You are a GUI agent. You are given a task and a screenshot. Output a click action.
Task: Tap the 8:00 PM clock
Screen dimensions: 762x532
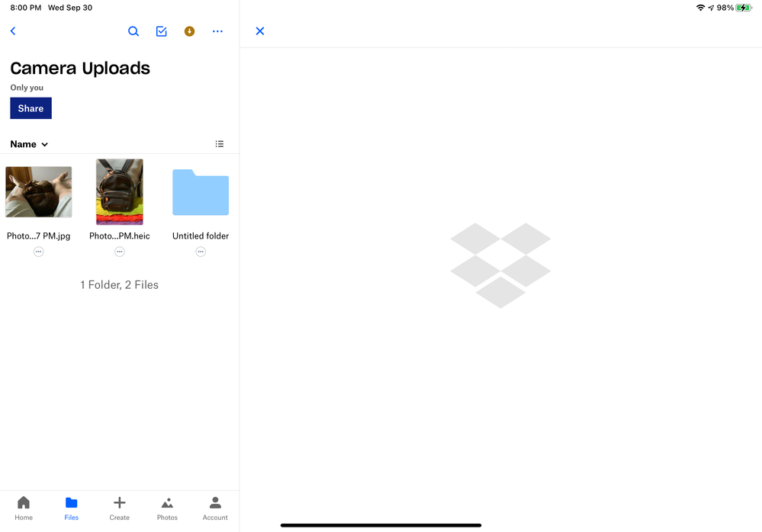tap(26, 8)
